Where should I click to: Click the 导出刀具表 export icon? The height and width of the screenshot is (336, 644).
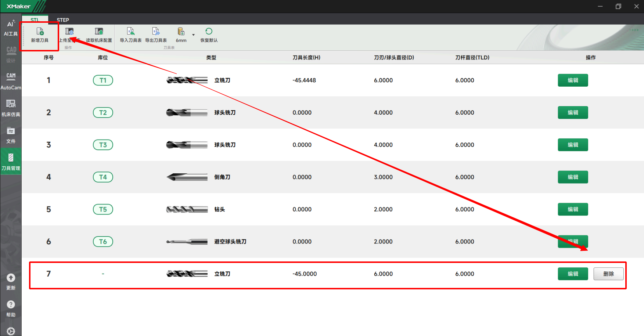[x=156, y=32]
